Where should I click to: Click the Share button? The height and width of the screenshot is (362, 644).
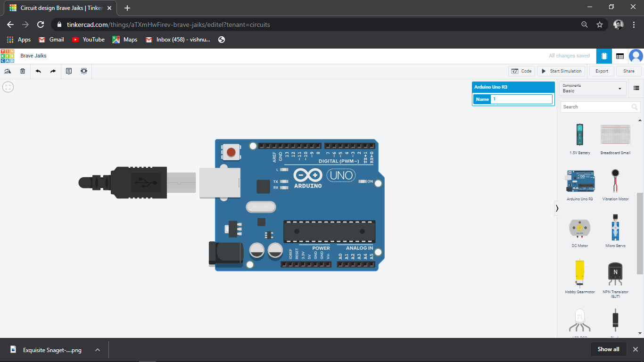[628, 71]
